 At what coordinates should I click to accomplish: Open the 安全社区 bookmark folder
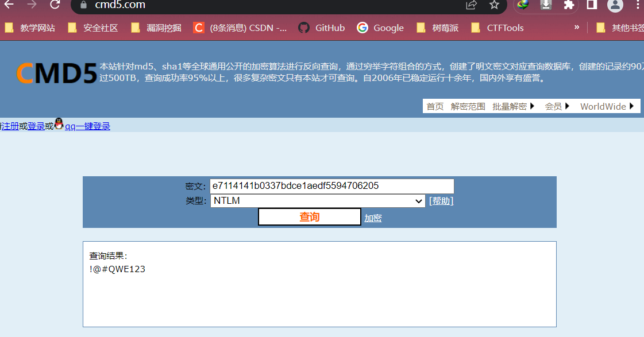click(x=93, y=28)
